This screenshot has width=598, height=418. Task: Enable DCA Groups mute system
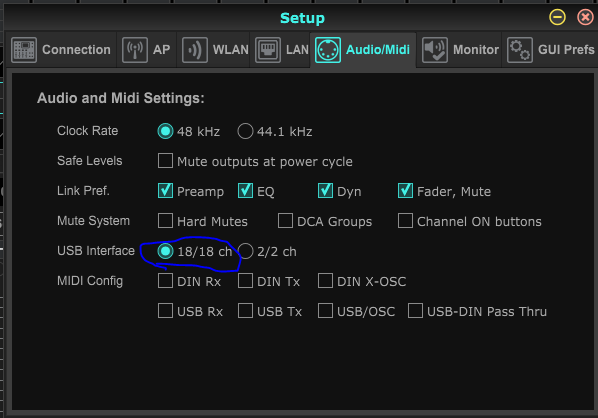(x=285, y=221)
